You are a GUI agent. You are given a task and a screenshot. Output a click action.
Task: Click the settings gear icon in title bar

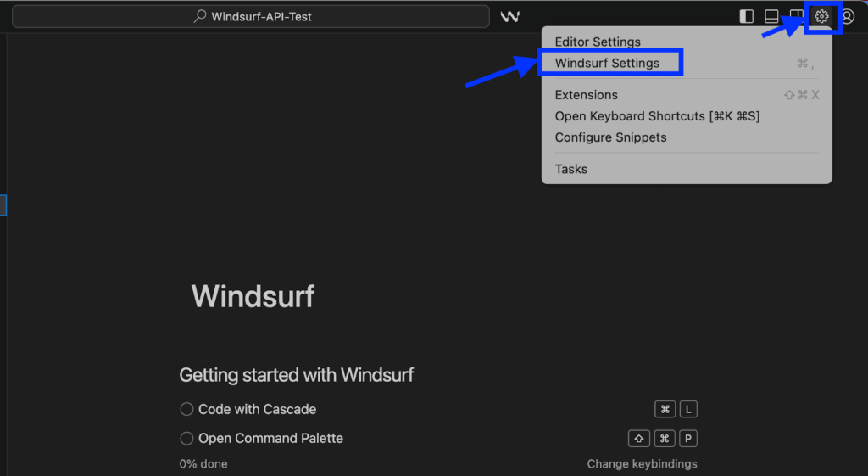tap(821, 16)
